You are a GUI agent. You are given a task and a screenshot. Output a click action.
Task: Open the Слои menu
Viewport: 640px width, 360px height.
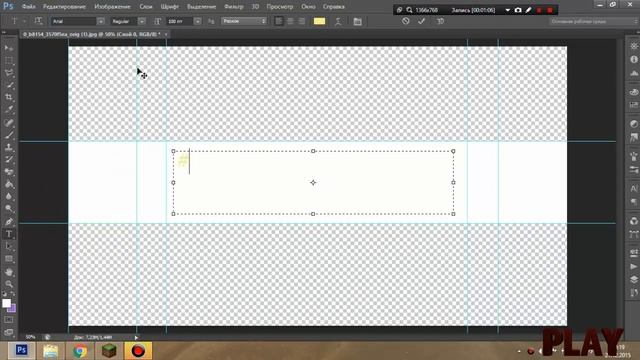(146, 7)
